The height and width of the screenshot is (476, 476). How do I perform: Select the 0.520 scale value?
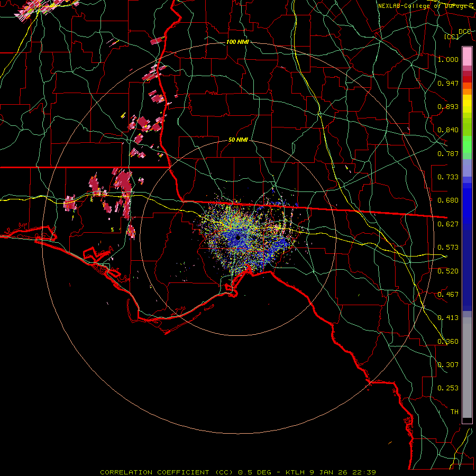coord(448,271)
